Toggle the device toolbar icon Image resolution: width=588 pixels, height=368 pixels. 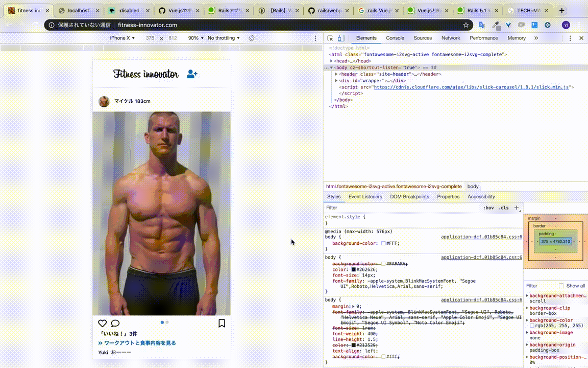[341, 38]
